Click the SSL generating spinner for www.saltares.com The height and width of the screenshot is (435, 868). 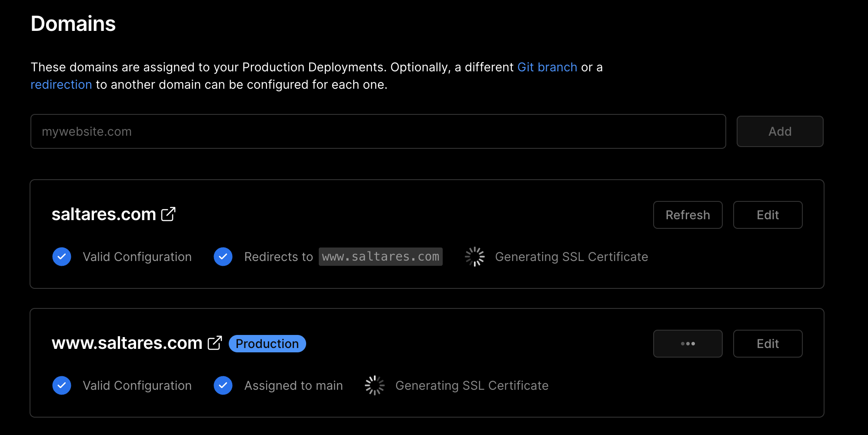pyautogui.click(x=374, y=385)
